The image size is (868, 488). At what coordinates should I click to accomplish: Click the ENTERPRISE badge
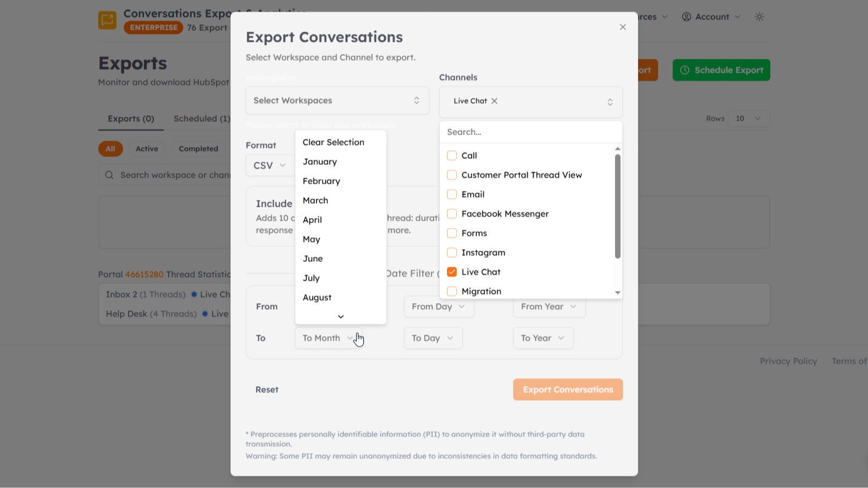click(x=153, y=28)
